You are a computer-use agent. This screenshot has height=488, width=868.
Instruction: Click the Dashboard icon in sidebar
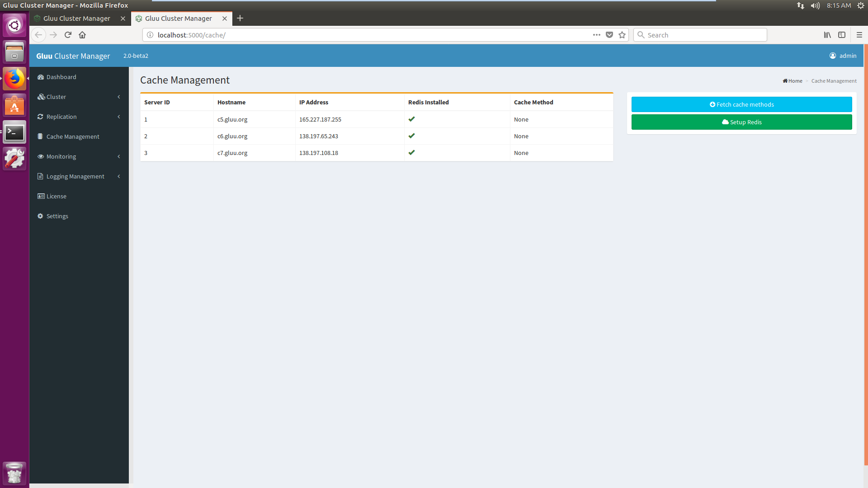[41, 76]
